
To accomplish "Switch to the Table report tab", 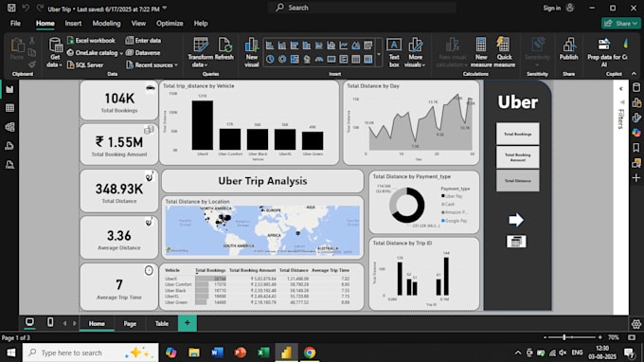I will [162, 324].
